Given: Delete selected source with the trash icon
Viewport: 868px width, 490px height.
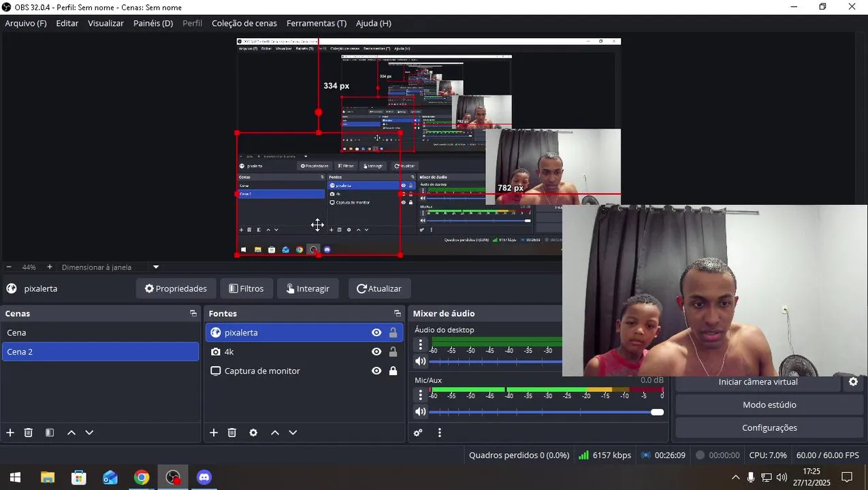Looking at the screenshot, I should tap(232, 432).
